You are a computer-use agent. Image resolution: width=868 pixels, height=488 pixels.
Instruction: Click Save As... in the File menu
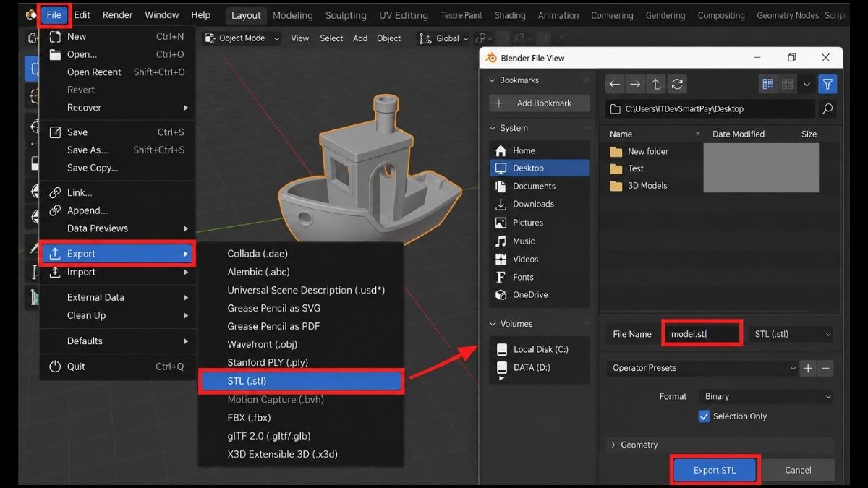coord(117,150)
